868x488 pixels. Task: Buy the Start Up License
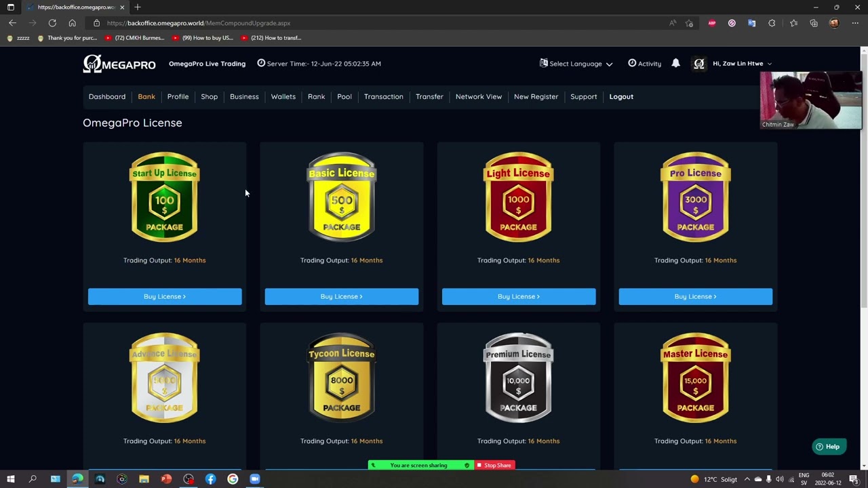[165, 296]
